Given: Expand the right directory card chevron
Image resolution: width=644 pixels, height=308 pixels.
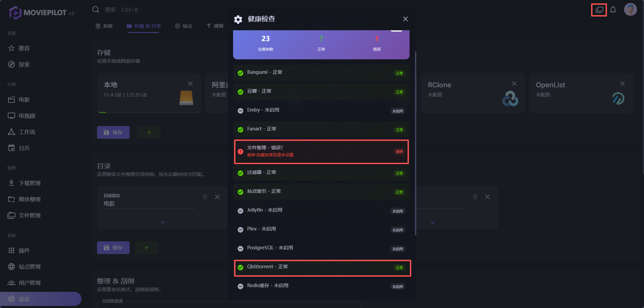Looking at the screenshot, I should 433,222.
